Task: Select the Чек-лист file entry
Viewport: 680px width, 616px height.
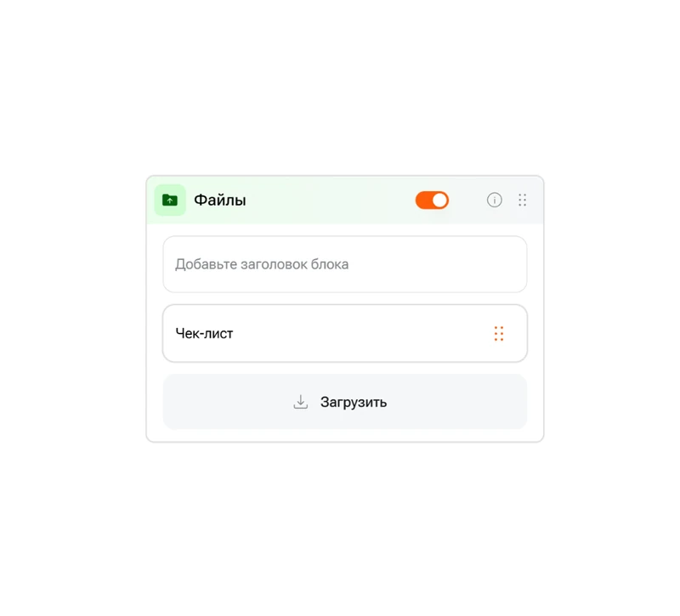Action: tap(345, 333)
